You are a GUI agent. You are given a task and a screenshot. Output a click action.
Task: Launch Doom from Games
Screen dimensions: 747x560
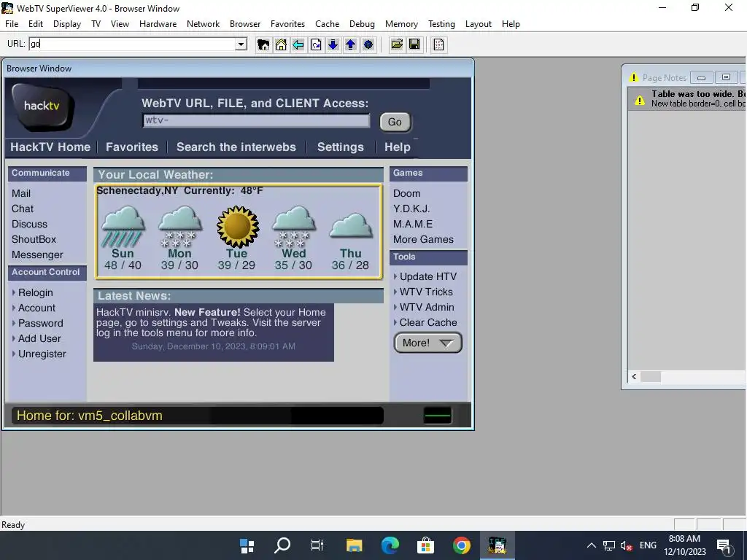[x=407, y=193]
